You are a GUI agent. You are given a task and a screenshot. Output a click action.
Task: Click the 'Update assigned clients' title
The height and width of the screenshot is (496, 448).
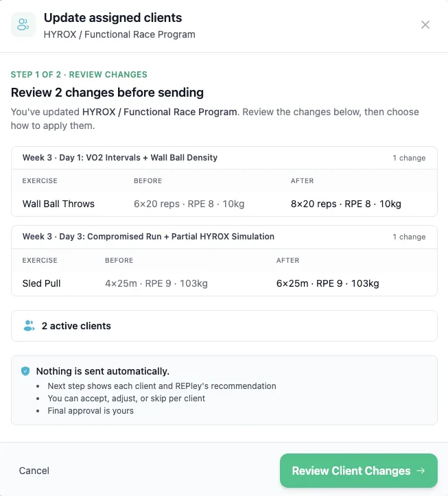coord(113,18)
